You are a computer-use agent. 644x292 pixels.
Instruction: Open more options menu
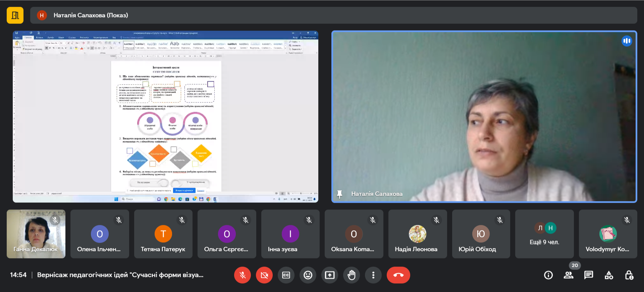(x=373, y=275)
